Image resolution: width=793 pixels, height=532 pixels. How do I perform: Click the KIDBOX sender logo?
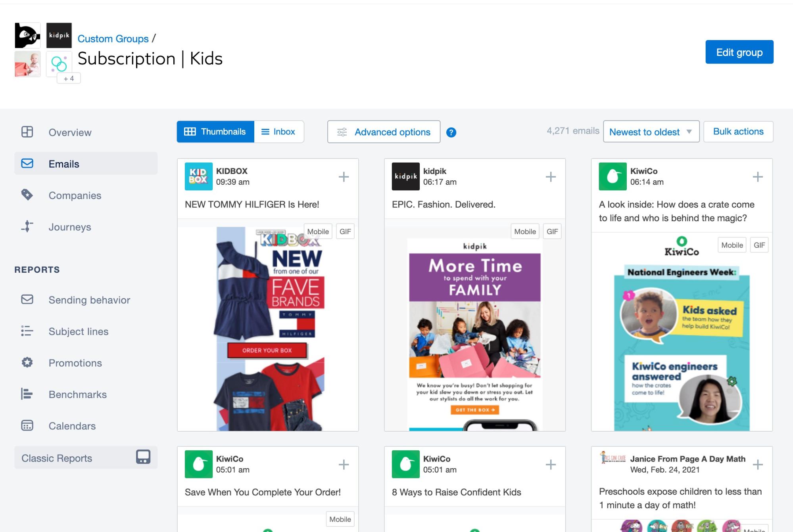click(x=199, y=176)
